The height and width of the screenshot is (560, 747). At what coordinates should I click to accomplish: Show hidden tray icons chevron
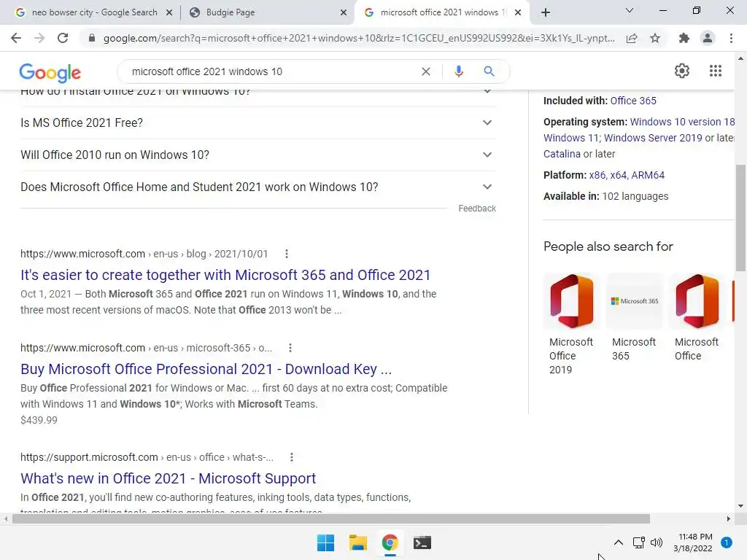click(x=619, y=542)
